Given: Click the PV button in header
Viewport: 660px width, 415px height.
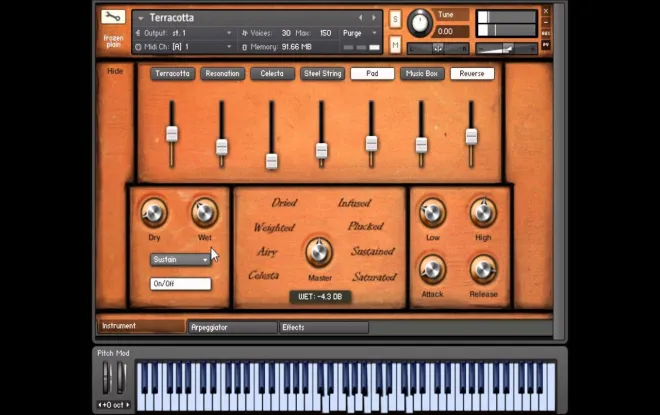Looking at the screenshot, I should pos(546,45).
